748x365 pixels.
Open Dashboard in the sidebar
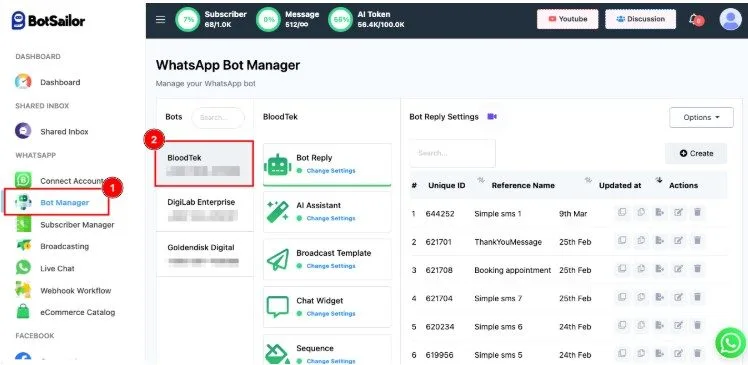click(60, 82)
